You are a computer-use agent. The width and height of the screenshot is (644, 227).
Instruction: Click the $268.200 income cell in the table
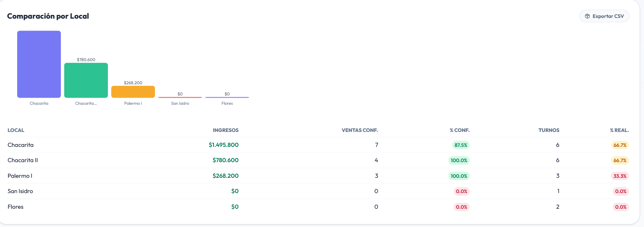pyautogui.click(x=225, y=176)
